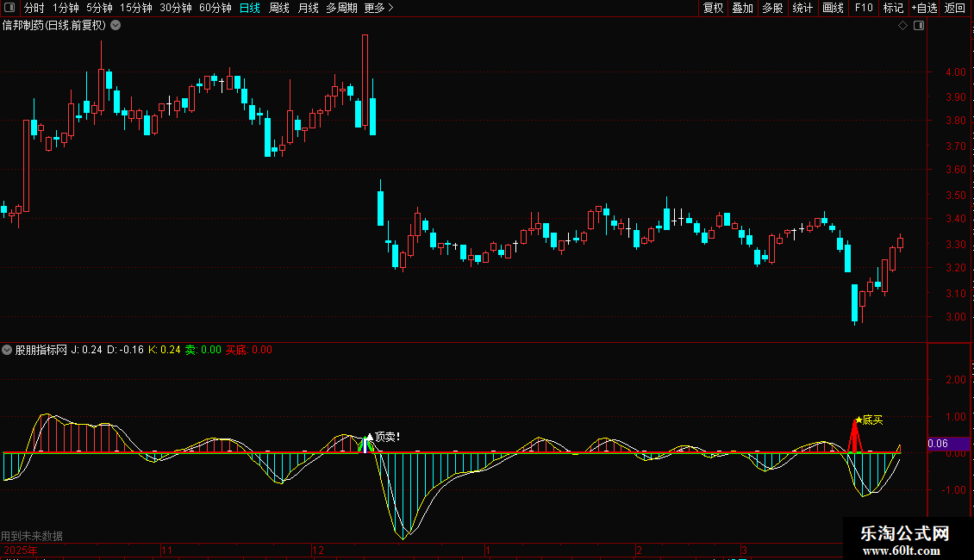This screenshot has height=560, width=974.
Task: Open F10 company information
Action: click(864, 8)
